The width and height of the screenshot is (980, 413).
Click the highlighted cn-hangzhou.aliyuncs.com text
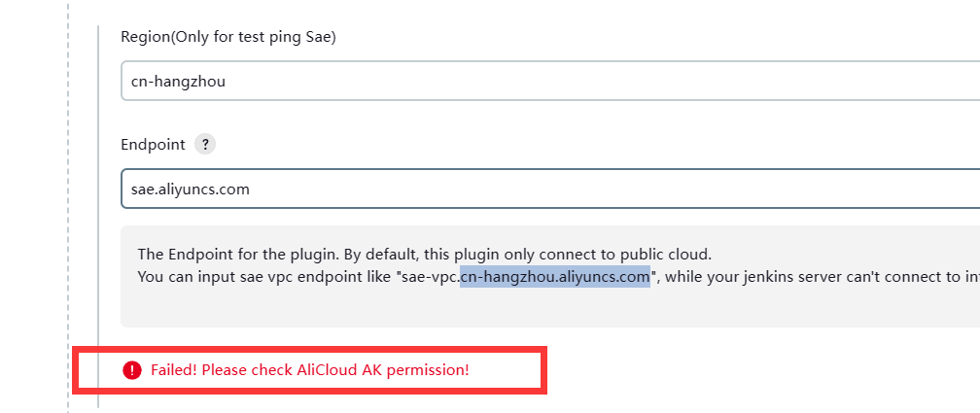555,276
